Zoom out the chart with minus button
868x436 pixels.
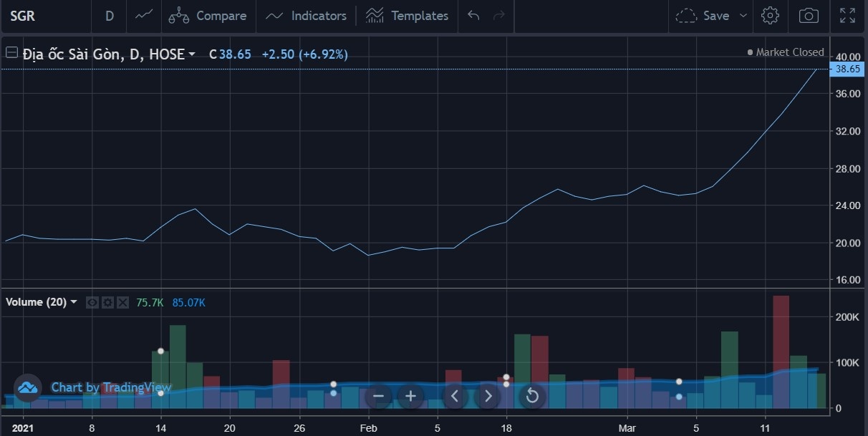[379, 395]
